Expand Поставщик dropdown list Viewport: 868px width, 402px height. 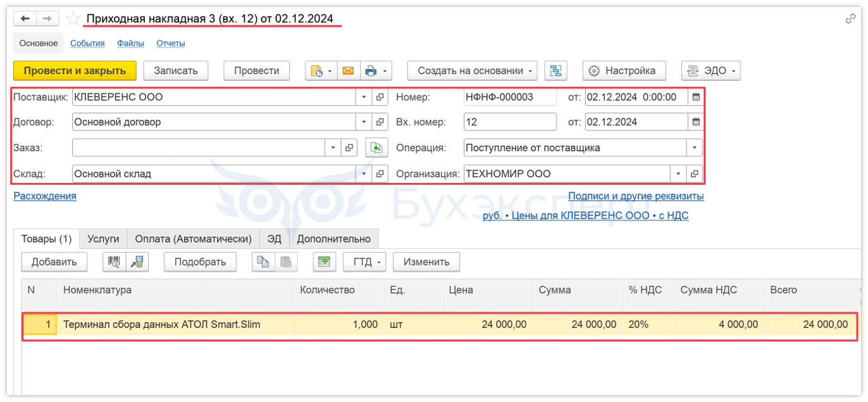click(364, 97)
